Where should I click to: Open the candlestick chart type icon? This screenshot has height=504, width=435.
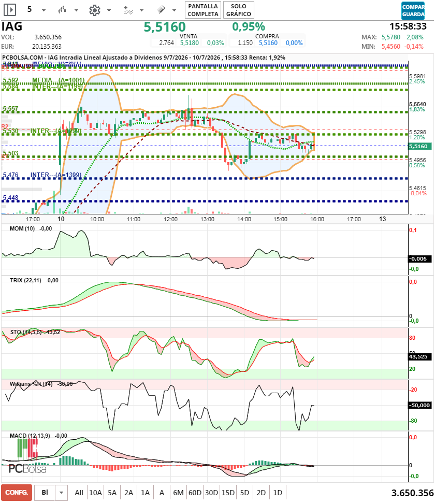coord(62,10)
